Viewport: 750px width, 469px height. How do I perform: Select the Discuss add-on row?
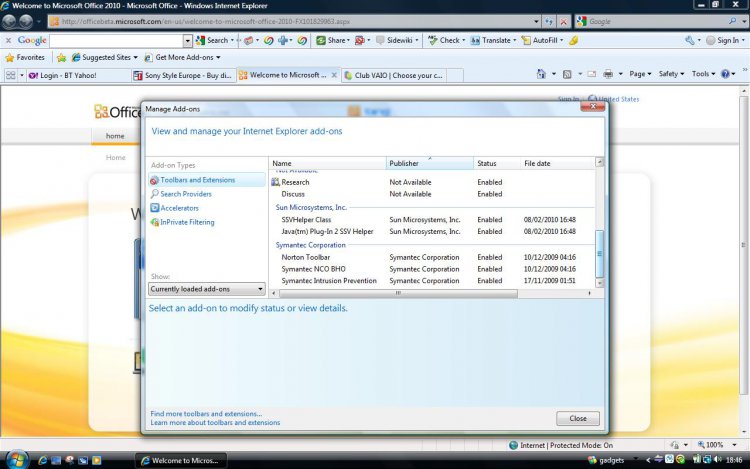tap(432, 194)
